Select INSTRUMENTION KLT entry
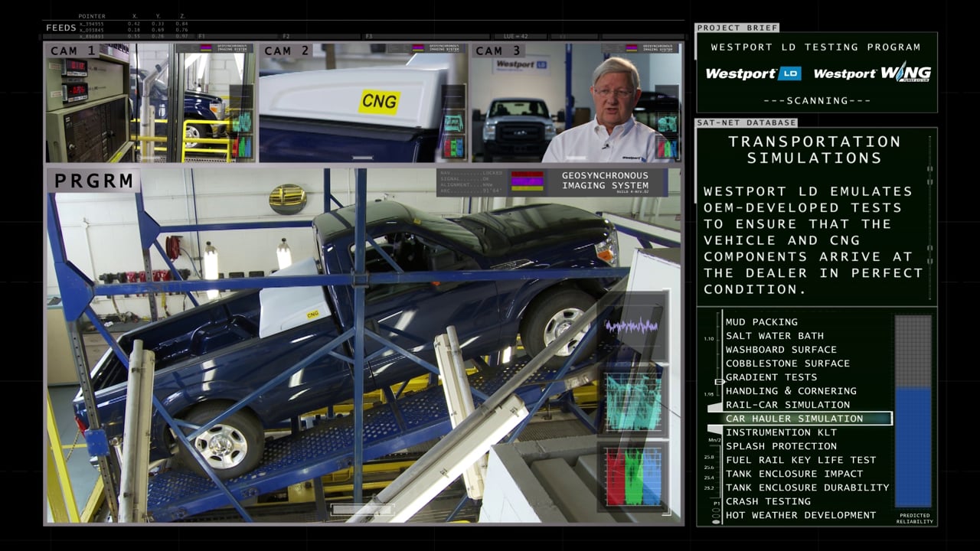This screenshot has width=980, height=551. [781, 432]
